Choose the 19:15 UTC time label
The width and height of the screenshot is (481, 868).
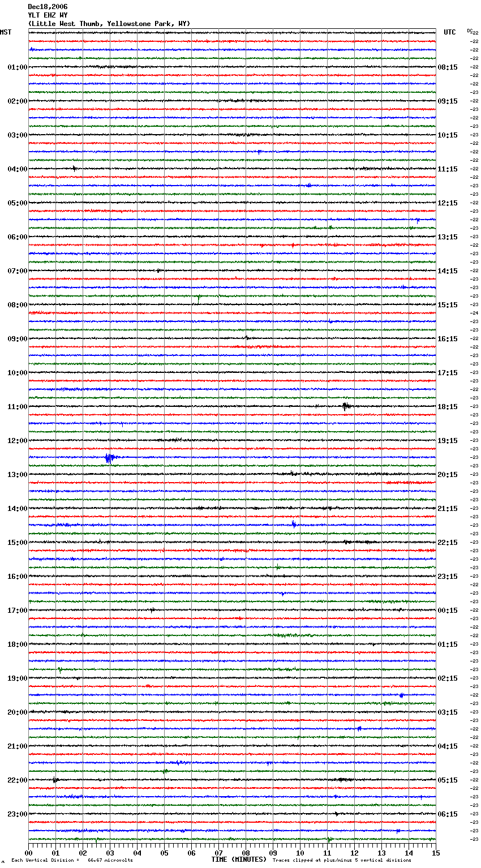point(448,441)
